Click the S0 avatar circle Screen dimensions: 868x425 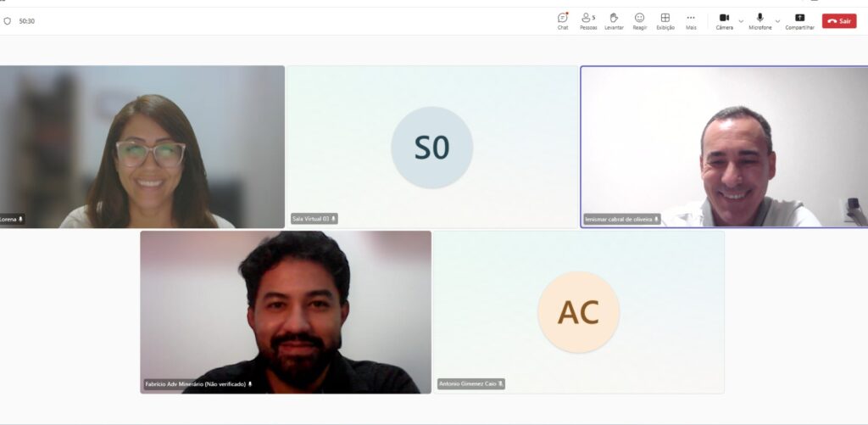point(431,148)
